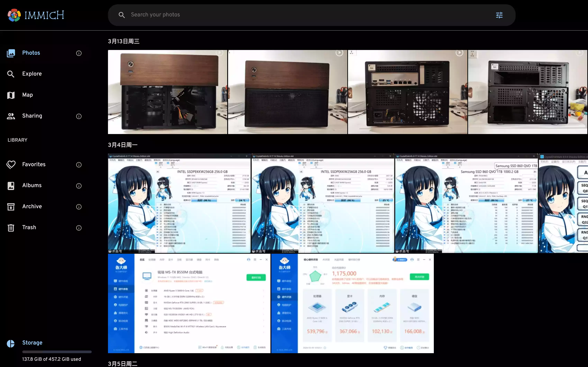Image resolution: width=588 pixels, height=367 pixels.
Task: Open search filter options icon
Action: coord(499,15)
